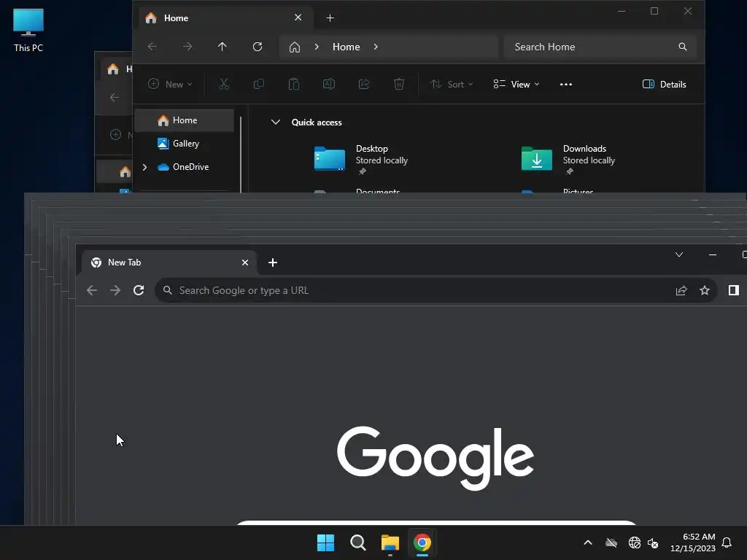Expand OneDrive in navigation pane
This screenshot has height=560, width=747.
click(145, 167)
